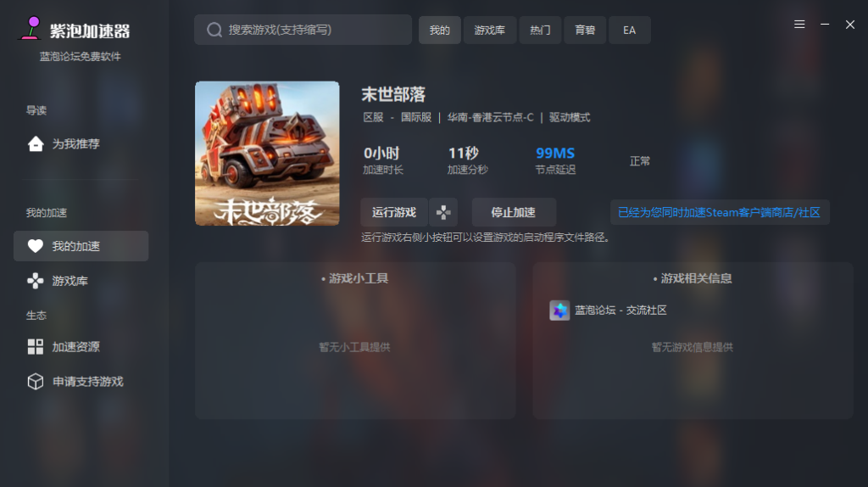Image resolution: width=868 pixels, height=487 pixels.
Task: Click the 末世部落 game title
Action: point(393,95)
